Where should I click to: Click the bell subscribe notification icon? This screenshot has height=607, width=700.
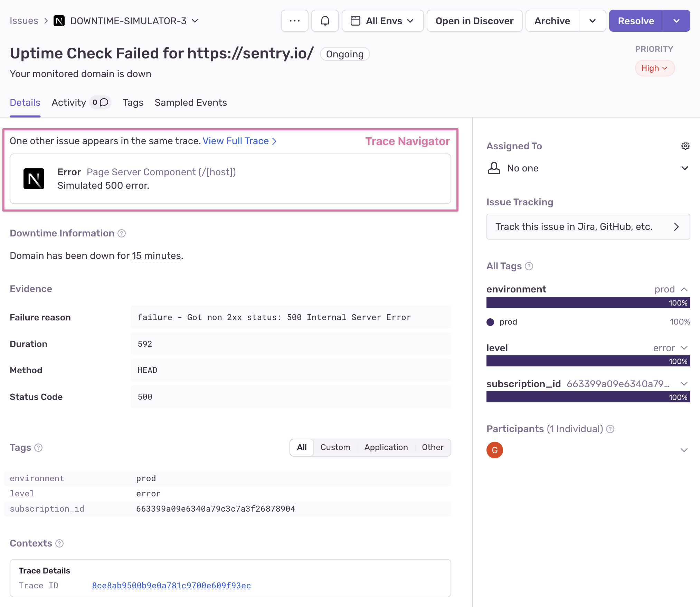tap(325, 21)
